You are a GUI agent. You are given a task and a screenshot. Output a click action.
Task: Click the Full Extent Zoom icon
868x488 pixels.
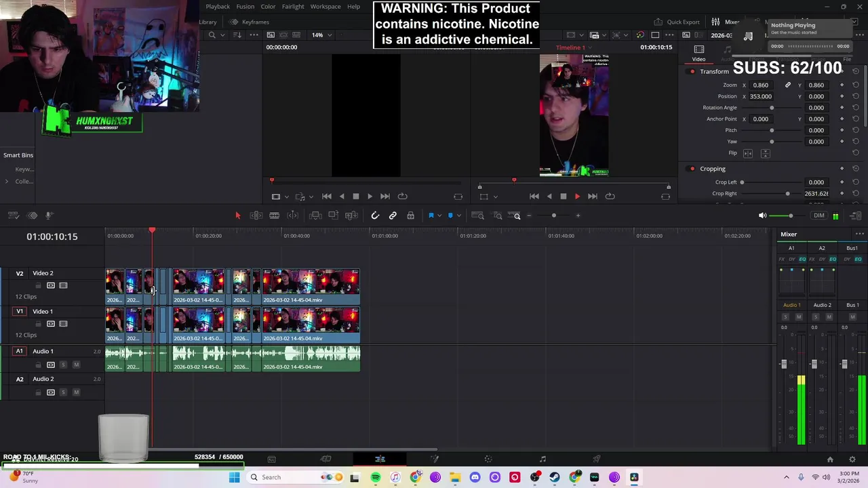click(x=477, y=216)
